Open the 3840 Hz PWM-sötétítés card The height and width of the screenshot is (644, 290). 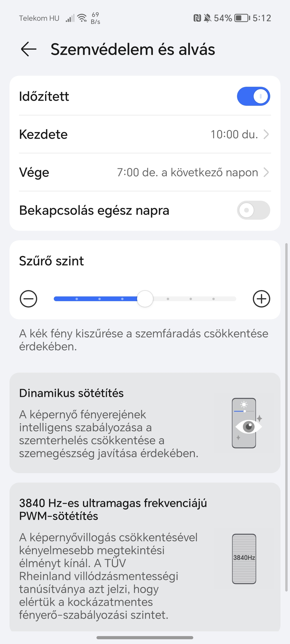pos(145,557)
